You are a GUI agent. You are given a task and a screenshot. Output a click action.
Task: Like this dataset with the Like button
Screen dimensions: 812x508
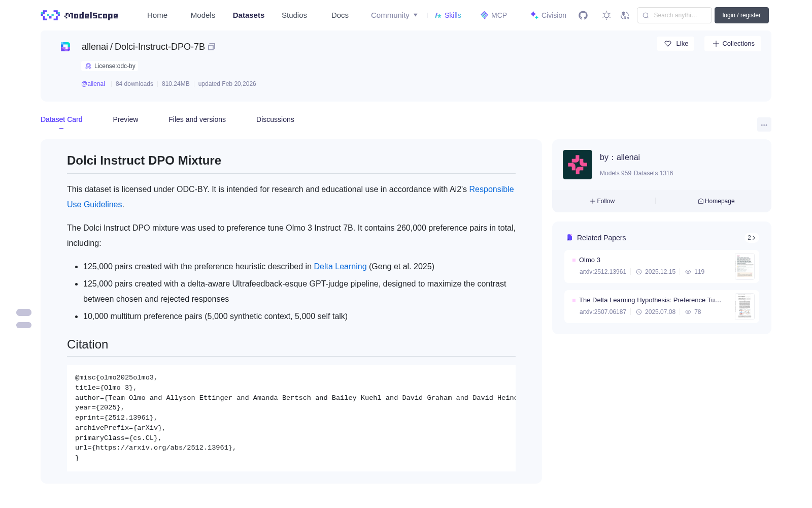[676, 44]
